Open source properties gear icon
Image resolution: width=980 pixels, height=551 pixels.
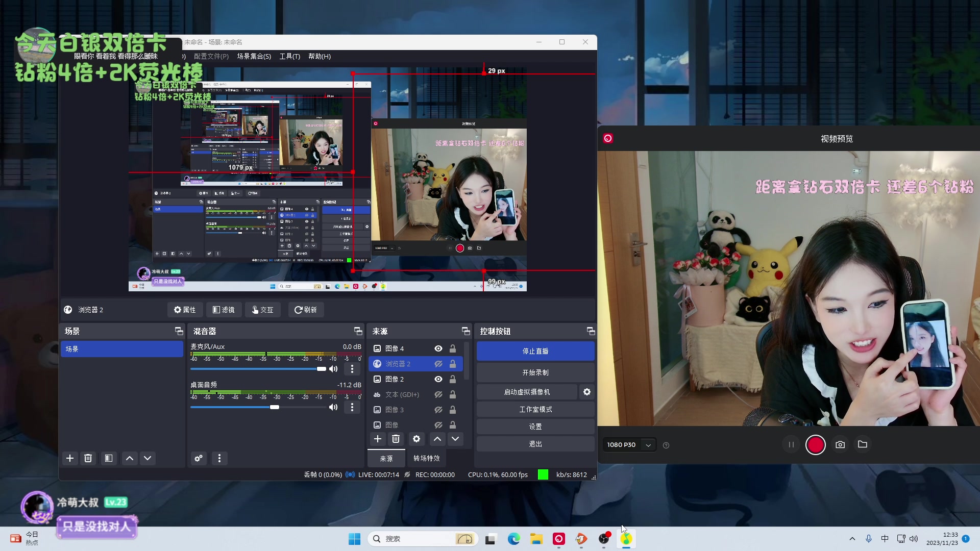click(416, 439)
